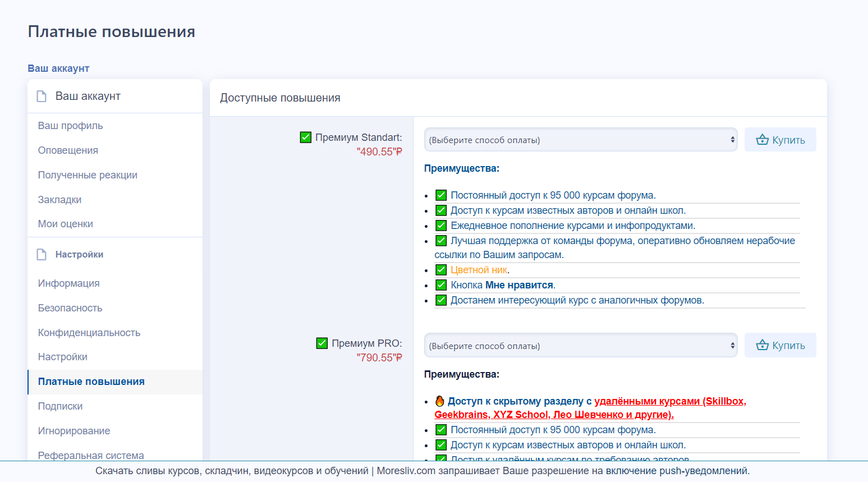Click the bold Настройки section header
This screenshot has height=482, width=868.
coord(79,255)
